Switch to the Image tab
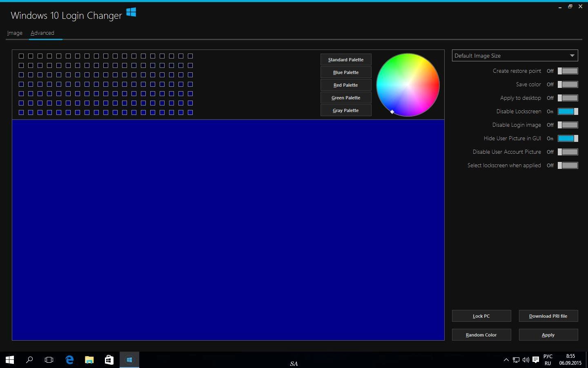The image size is (588, 368). [x=15, y=33]
